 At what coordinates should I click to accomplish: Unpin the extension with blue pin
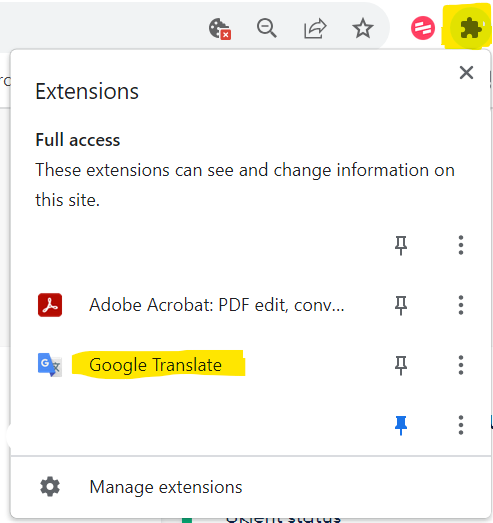coord(401,425)
